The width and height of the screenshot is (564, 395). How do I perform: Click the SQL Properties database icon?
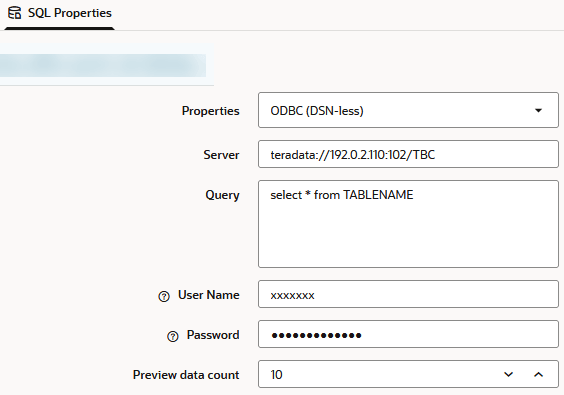[15, 13]
